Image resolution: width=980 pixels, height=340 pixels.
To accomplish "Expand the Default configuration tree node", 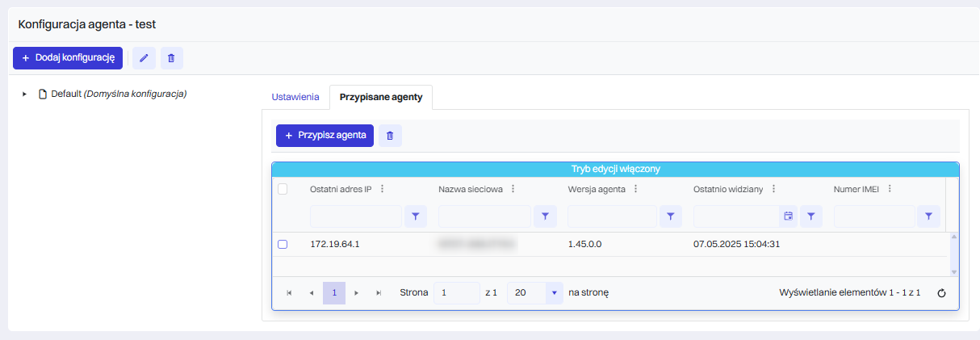I will [24, 94].
